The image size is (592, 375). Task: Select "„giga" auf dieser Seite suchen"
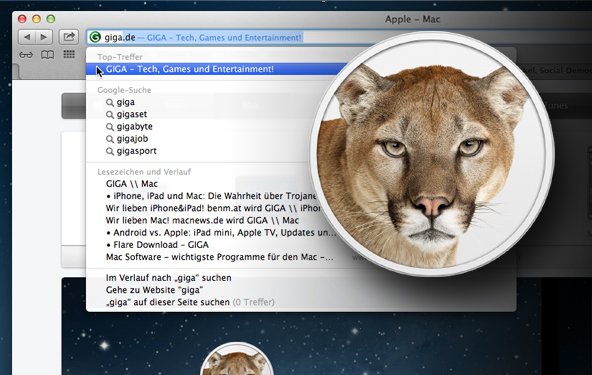[168, 302]
